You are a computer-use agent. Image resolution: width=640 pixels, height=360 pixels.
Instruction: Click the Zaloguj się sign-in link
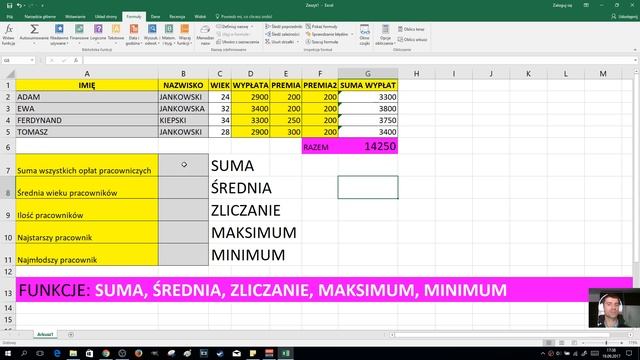point(562,5)
